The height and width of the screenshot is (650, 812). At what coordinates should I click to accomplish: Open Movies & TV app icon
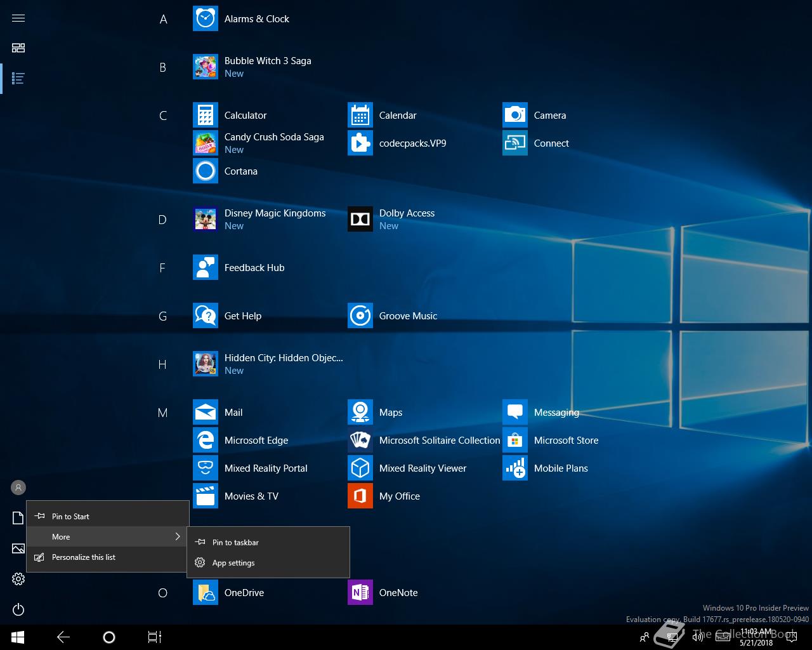pyautogui.click(x=206, y=496)
